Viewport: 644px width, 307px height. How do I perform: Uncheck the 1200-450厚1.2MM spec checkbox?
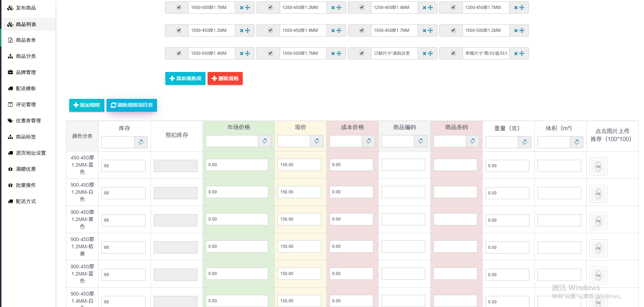270,8
